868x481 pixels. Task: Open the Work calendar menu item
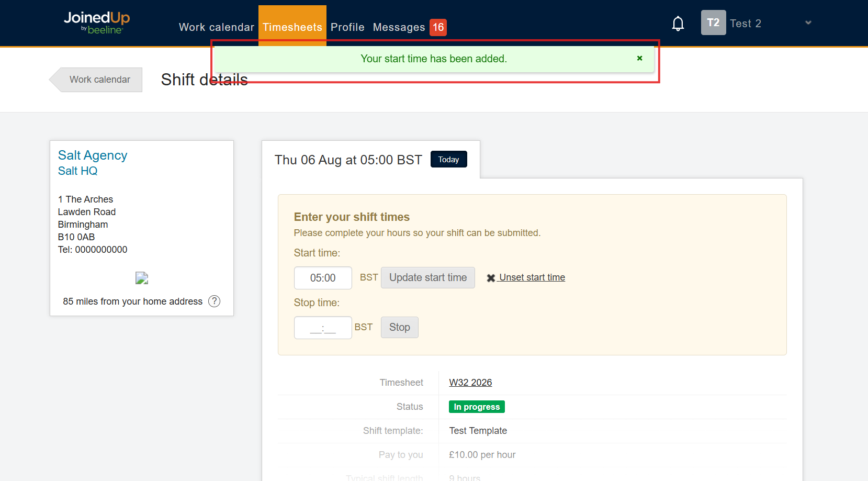[217, 27]
